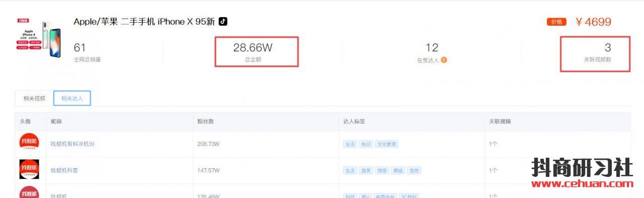Click the 萌娃 tag
Viewport: 644px width, 198px height.
point(398,170)
